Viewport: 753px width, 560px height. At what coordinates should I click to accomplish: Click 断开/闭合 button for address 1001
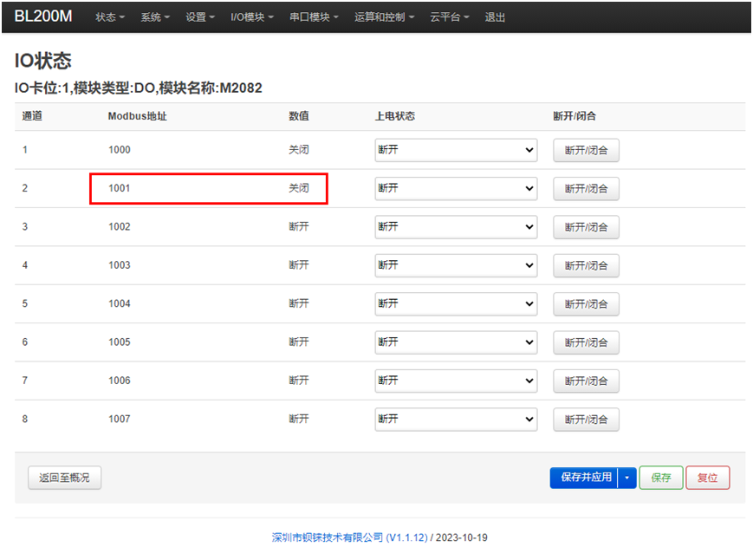586,189
